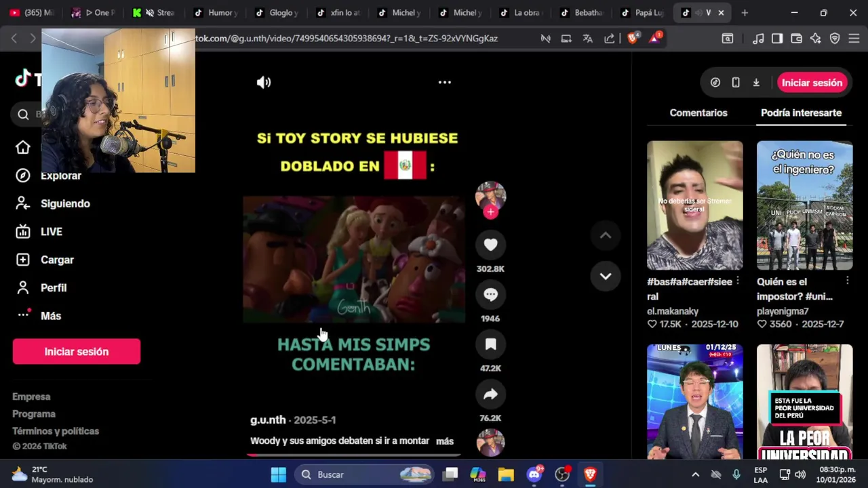Image resolution: width=868 pixels, height=488 pixels.
Task: Open options menu for el.makanaky video
Action: 738,281
